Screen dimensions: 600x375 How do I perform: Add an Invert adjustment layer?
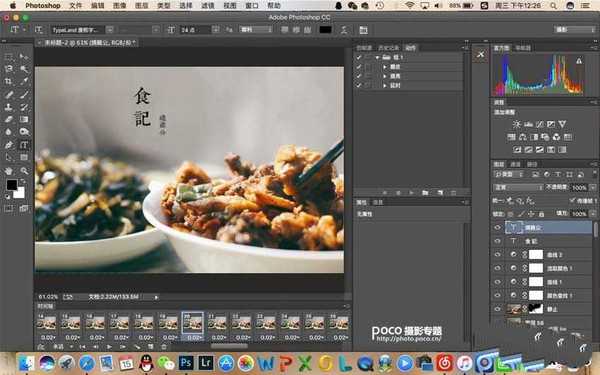[517, 150]
